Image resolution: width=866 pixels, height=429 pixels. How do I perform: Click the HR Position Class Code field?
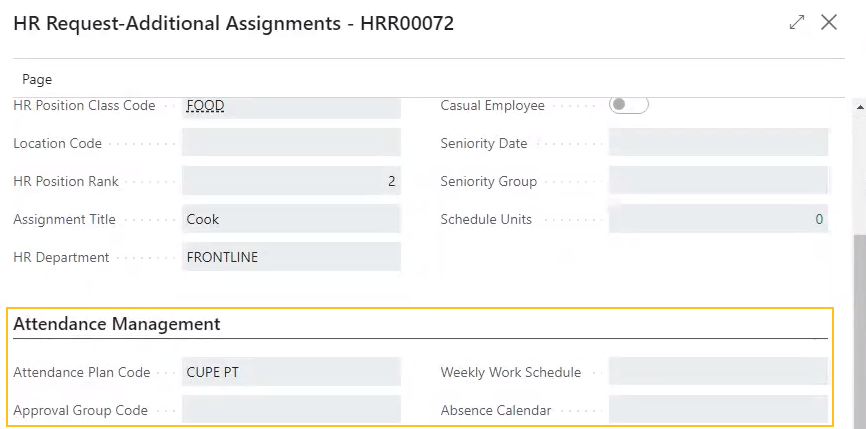[291, 106]
